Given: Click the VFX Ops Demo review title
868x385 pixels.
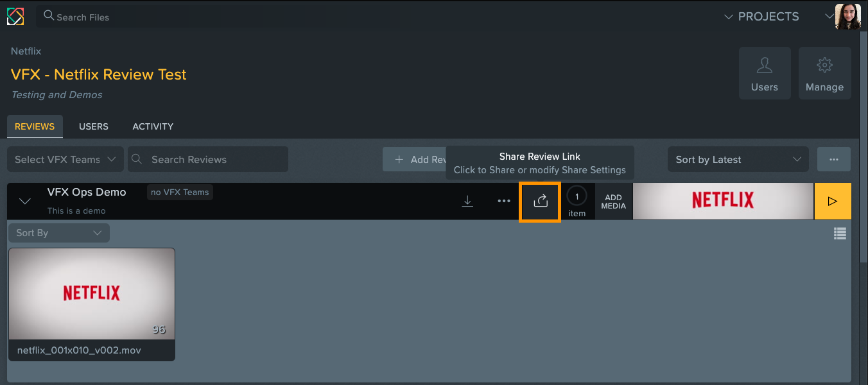Looking at the screenshot, I should point(87,192).
